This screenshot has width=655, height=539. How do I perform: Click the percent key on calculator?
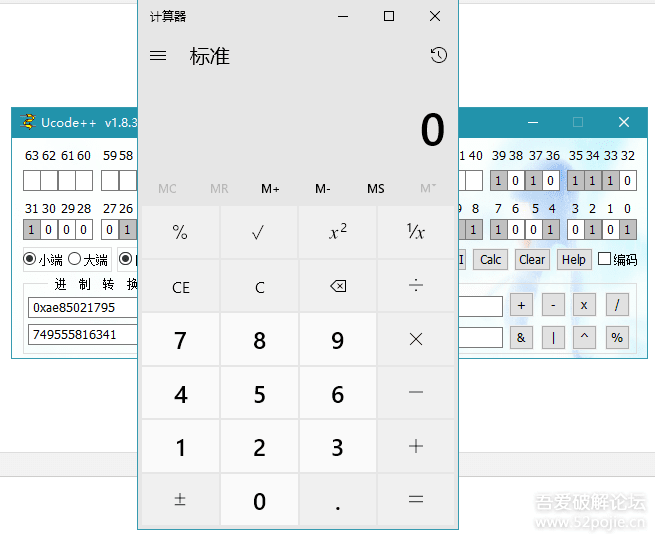click(180, 232)
